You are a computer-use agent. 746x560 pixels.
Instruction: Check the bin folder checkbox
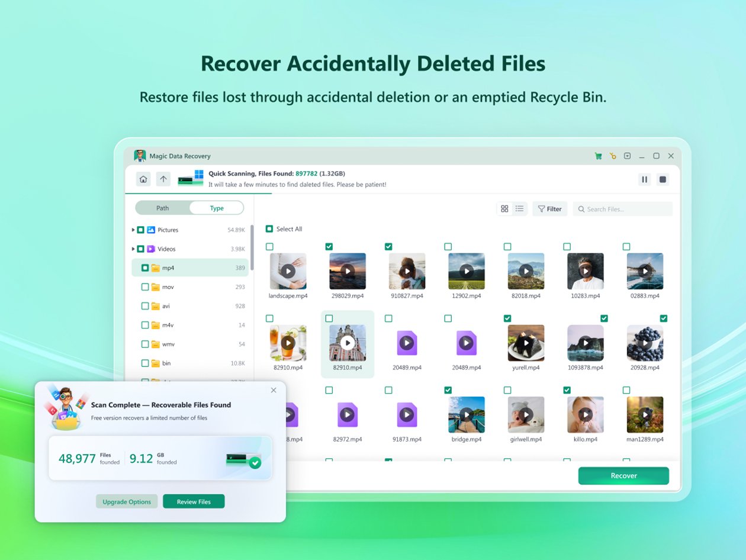coord(145,363)
